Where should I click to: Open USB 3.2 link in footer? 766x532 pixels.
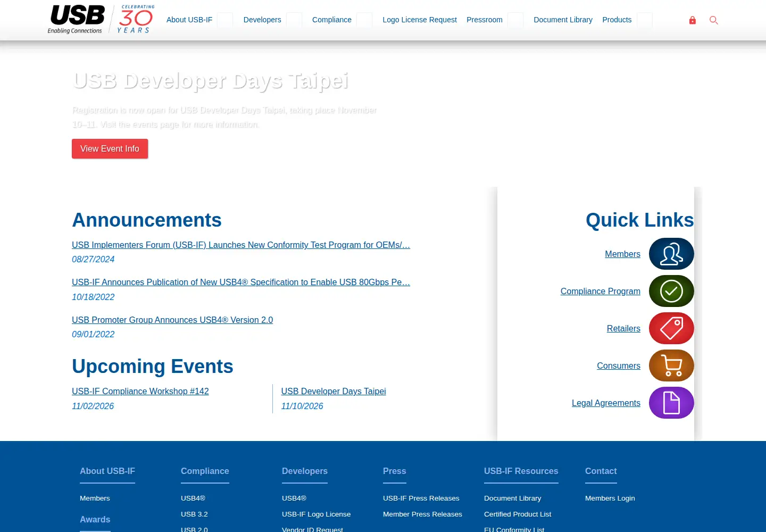(x=194, y=514)
